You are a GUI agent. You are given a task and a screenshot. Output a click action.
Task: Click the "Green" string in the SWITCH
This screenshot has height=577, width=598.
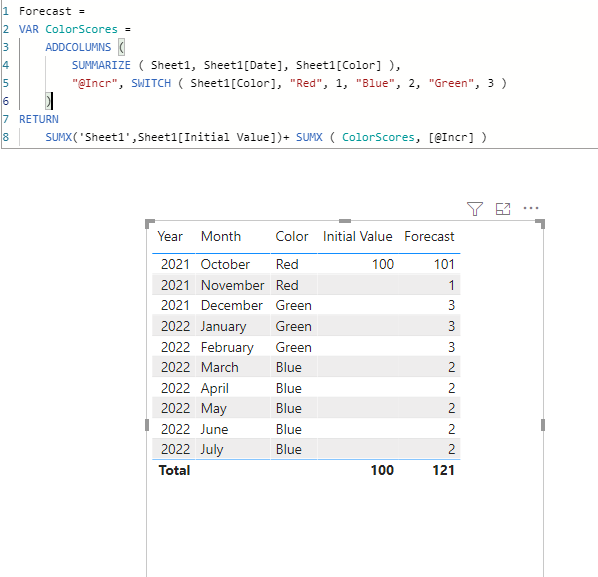tap(451, 83)
